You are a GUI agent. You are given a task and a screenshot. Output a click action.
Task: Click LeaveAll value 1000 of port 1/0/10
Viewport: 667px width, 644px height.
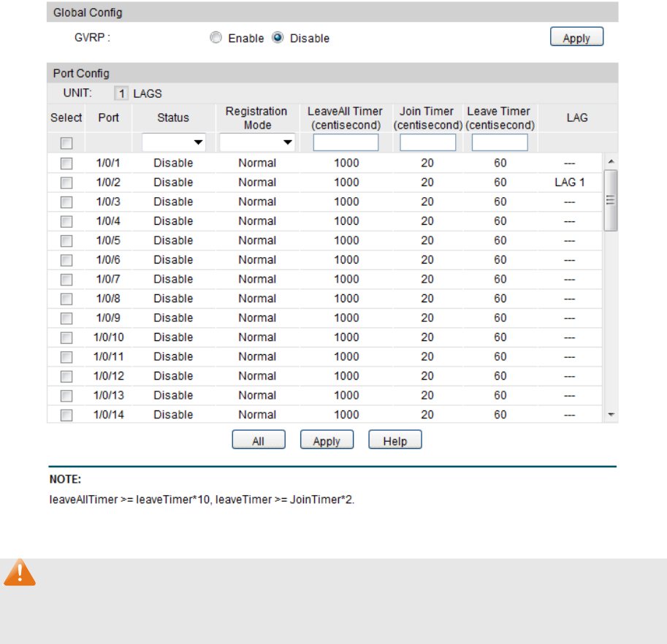(346, 337)
